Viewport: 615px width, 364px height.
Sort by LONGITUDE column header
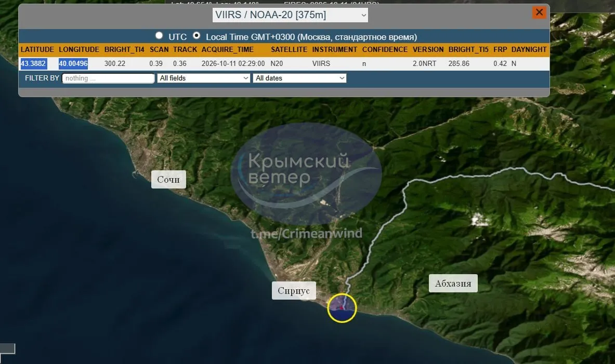[79, 49]
